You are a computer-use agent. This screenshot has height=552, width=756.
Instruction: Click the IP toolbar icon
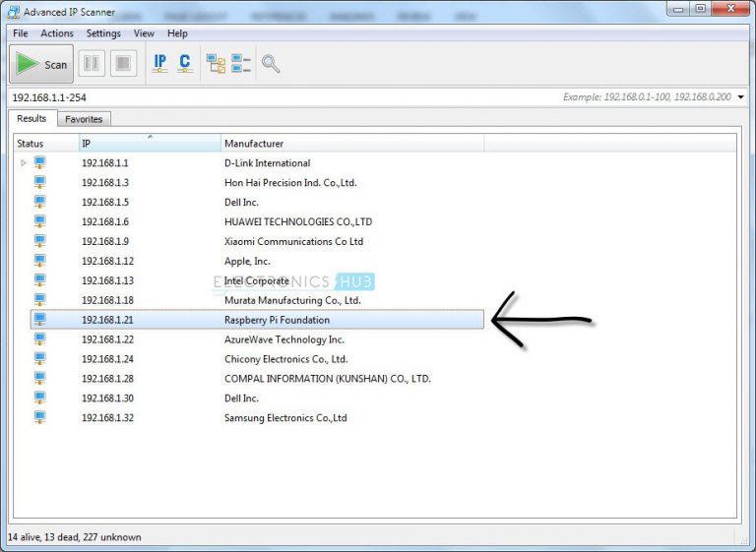159,64
